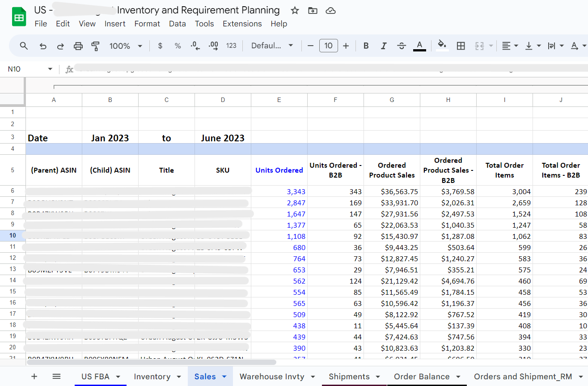This screenshot has height=386, width=588.
Task: Open the Sales tab dropdown arrow
Action: [224, 377]
